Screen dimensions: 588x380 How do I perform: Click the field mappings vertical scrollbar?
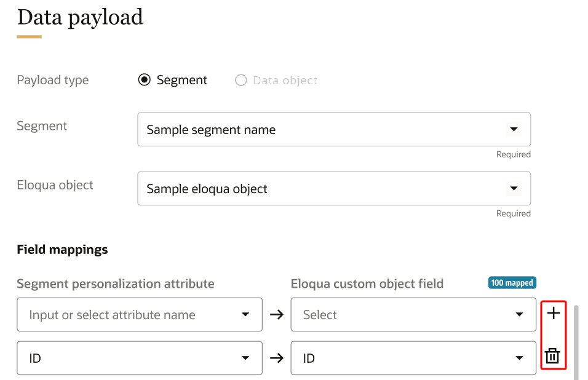coord(576,342)
